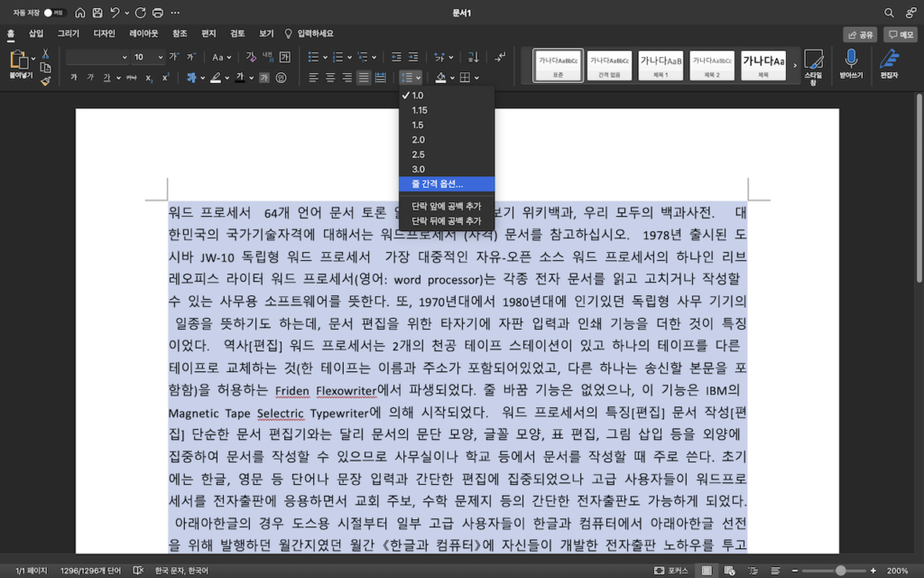
Task: Open the 메모 comments button
Action: pos(901,35)
